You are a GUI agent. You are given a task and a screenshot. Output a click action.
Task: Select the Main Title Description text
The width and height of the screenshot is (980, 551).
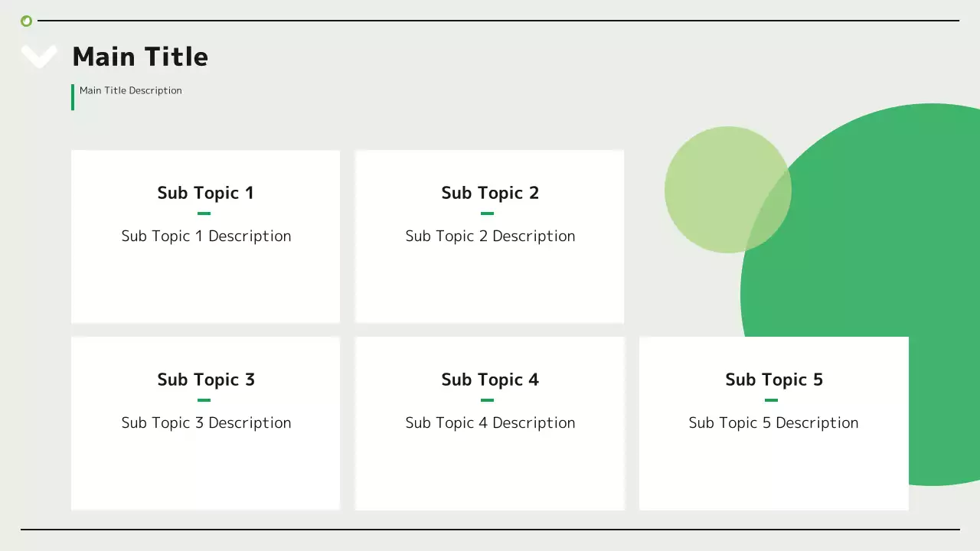[131, 90]
